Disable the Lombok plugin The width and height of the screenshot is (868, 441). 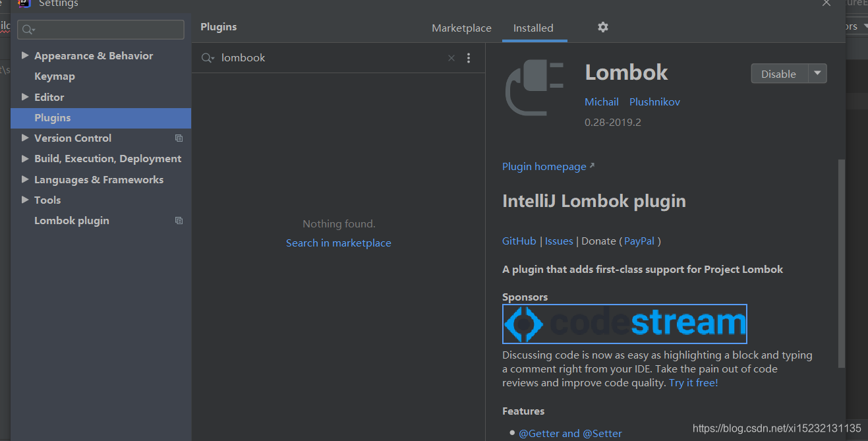pos(779,74)
